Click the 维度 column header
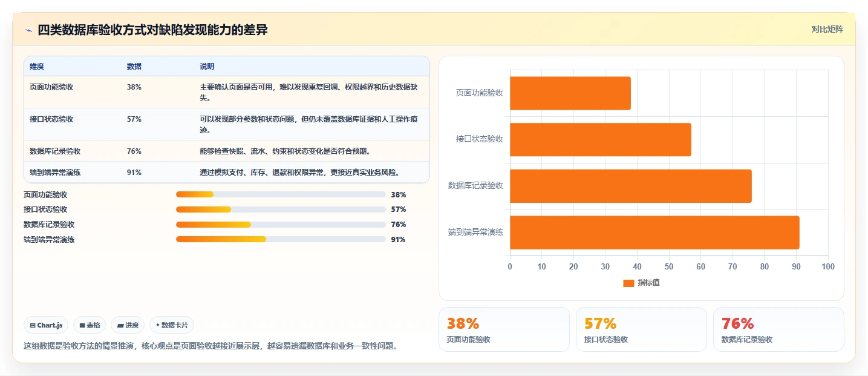Image resolution: width=868 pixels, height=376 pixels. point(37,67)
